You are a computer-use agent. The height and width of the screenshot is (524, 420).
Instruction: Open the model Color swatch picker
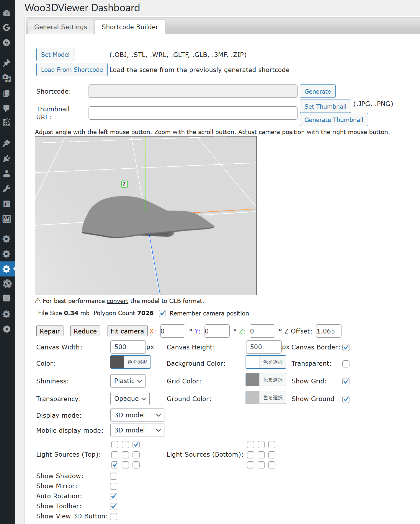coord(130,362)
